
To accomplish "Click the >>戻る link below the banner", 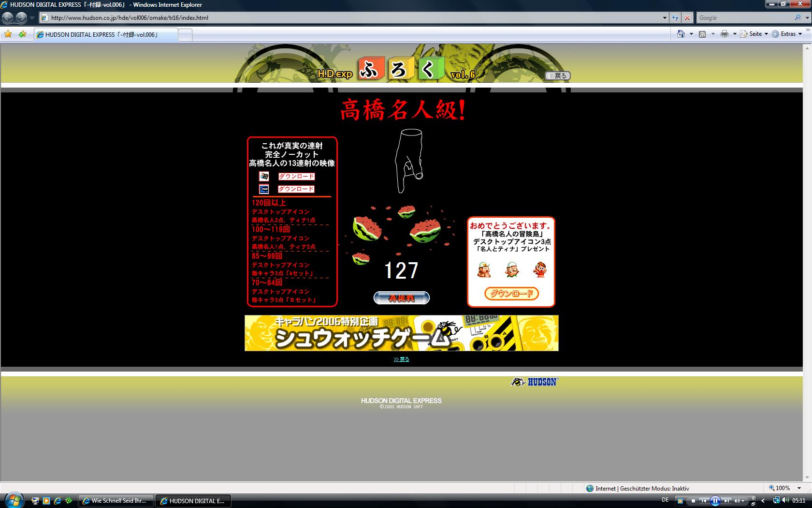I will pyautogui.click(x=402, y=359).
